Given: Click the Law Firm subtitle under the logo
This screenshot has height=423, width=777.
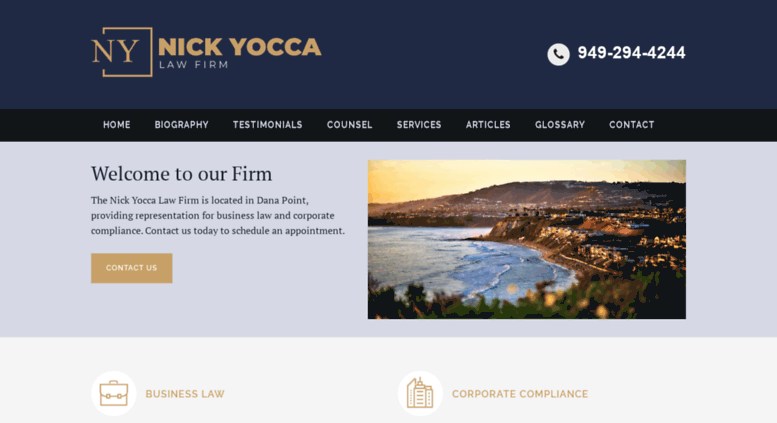Looking at the screenshot, I should click(193, 65).
